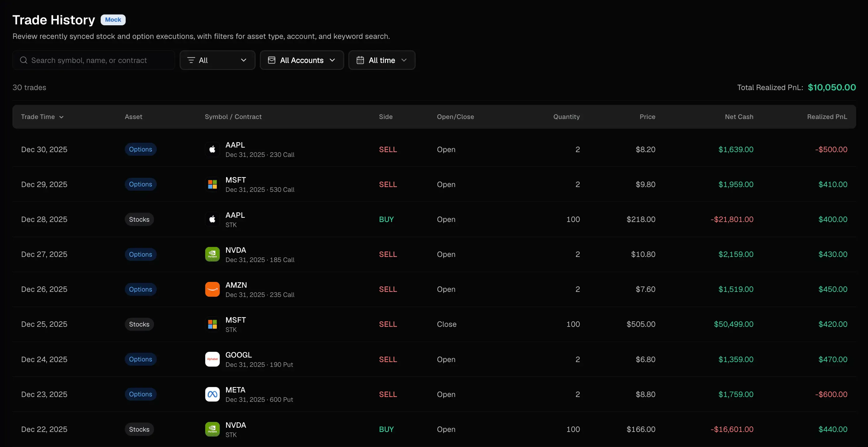This screenshot has height=447, width=868.
Task: Click the -$21,801.00 net cash value
Action: tap(732, 219)
